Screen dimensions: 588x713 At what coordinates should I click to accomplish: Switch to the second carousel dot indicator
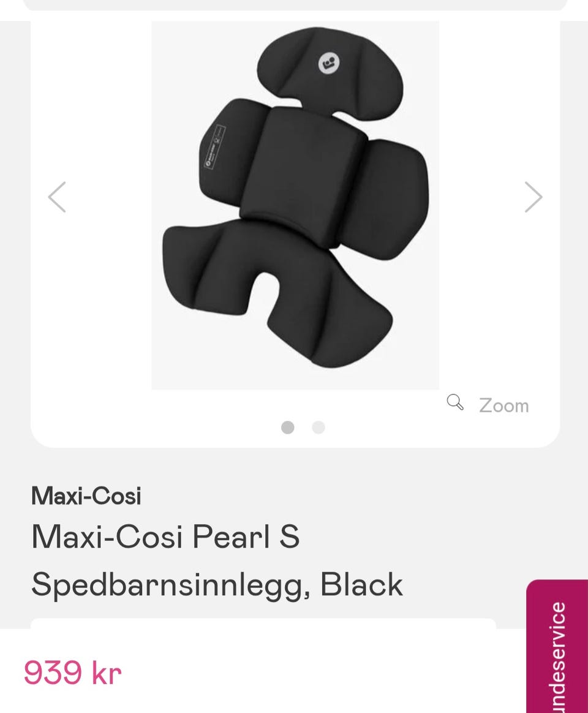(318, 428)
